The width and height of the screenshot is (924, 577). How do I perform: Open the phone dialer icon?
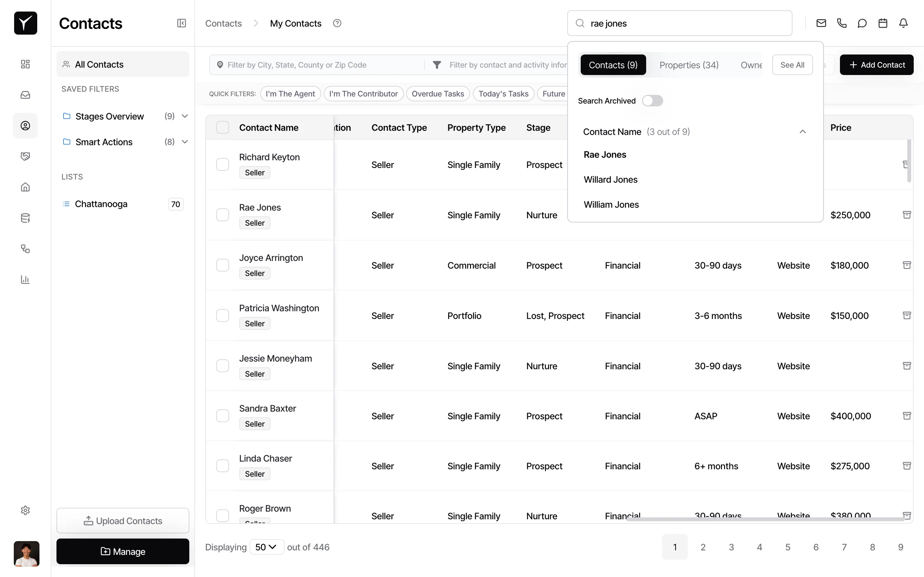pyautogui.click(x=842, y=23)
